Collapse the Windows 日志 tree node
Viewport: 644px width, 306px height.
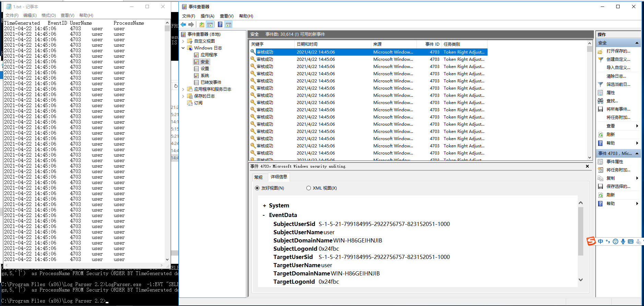click(183, 48)
